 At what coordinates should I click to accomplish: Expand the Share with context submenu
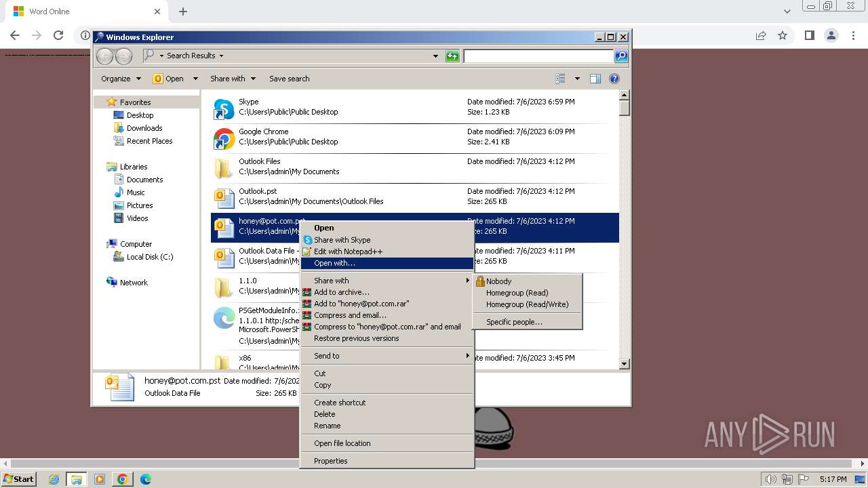coord(387,281)
